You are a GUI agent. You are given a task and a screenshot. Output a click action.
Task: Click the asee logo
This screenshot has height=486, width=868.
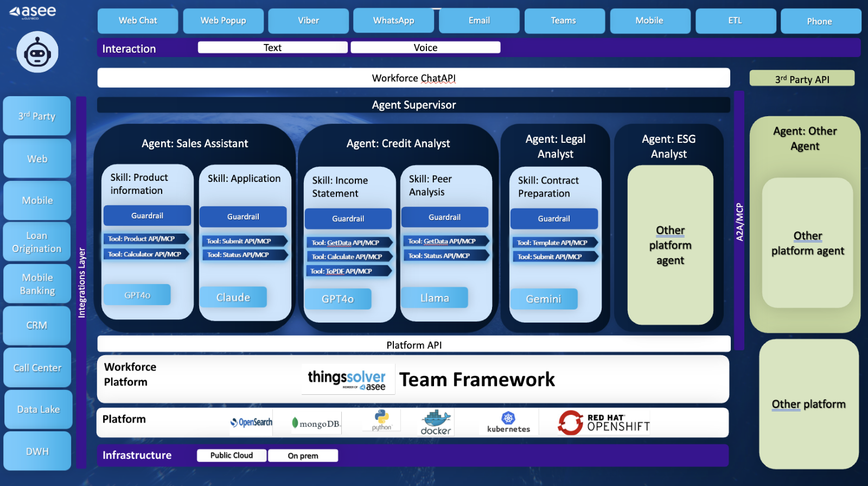33,11
